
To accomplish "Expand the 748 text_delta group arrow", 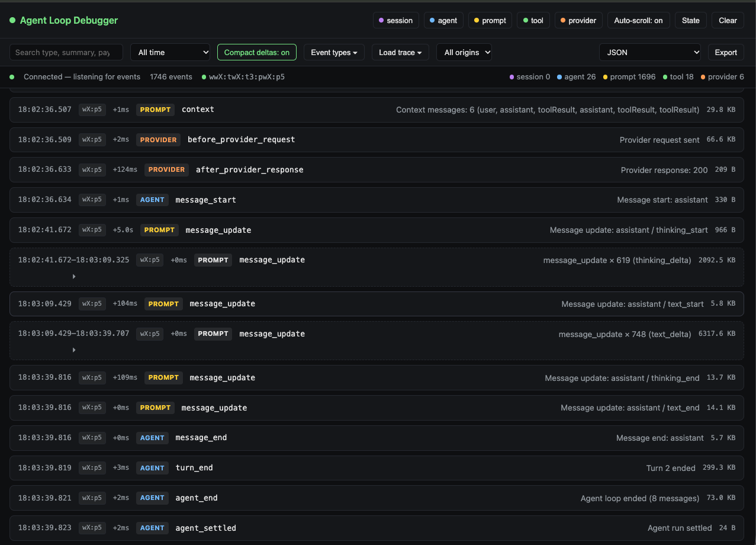I will tap(74, 350).
